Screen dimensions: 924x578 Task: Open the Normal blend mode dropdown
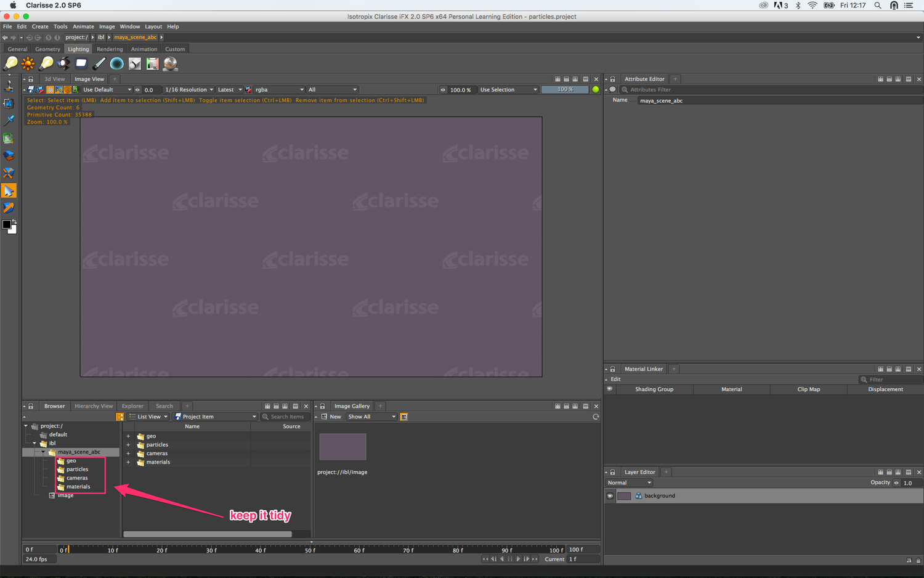[x=629, y=483]
